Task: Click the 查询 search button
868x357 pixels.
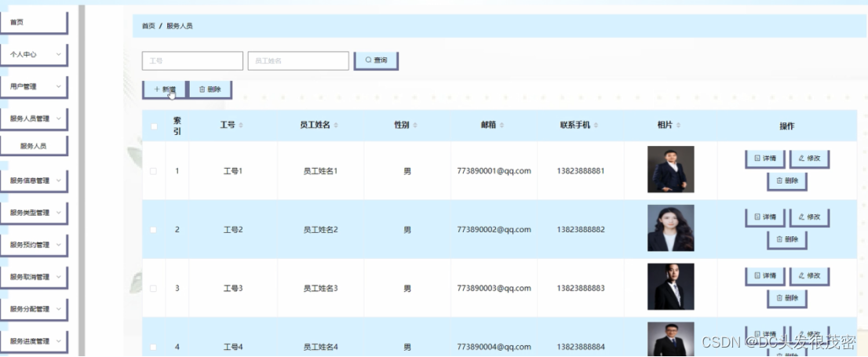Action: (376, 60)
